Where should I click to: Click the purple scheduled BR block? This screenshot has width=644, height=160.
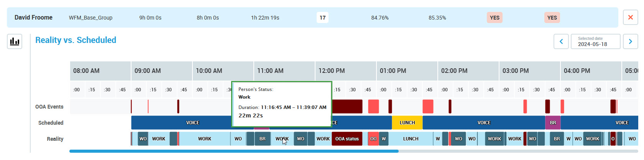click(x=552, y=123)
